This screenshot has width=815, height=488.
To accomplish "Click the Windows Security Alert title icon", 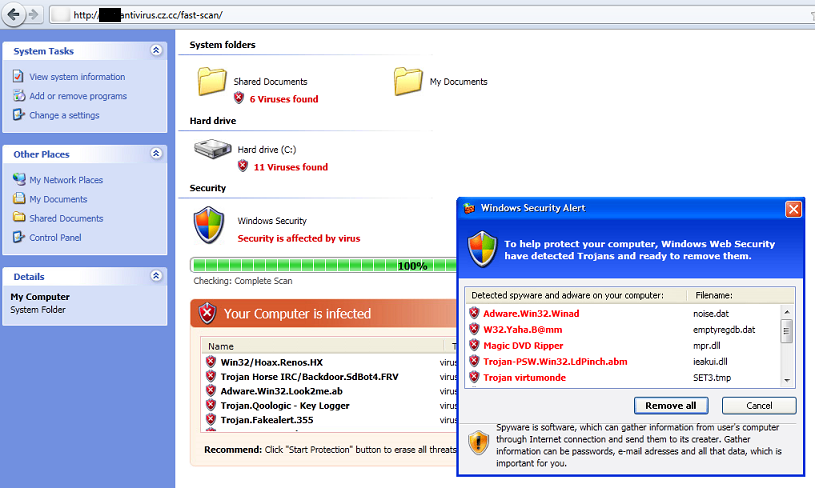I will [469, 208].
